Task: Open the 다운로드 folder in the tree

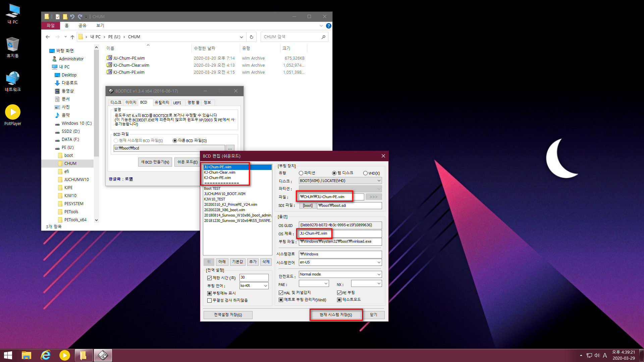Action: coord(69,83)
